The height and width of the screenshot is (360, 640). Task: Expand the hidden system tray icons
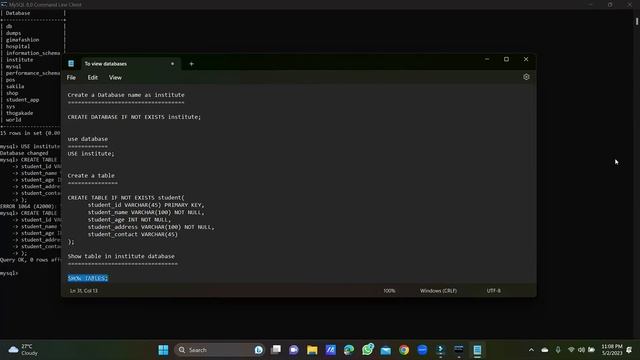pyautogui.click(x=531, y=350)
